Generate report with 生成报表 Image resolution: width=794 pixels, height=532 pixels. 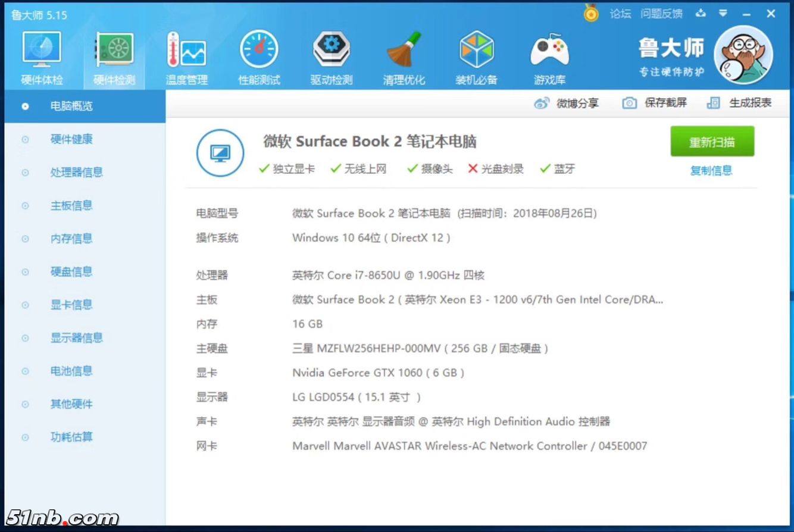[739, 104]
